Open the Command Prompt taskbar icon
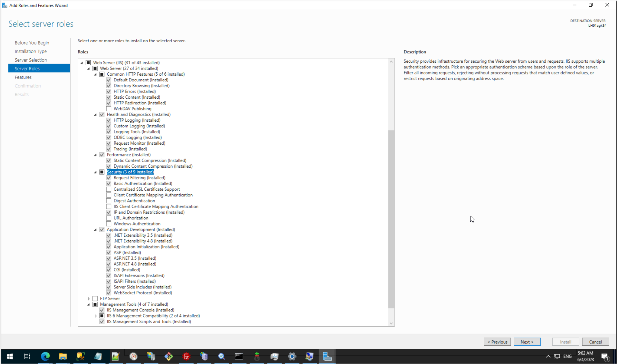 point(239,357)
